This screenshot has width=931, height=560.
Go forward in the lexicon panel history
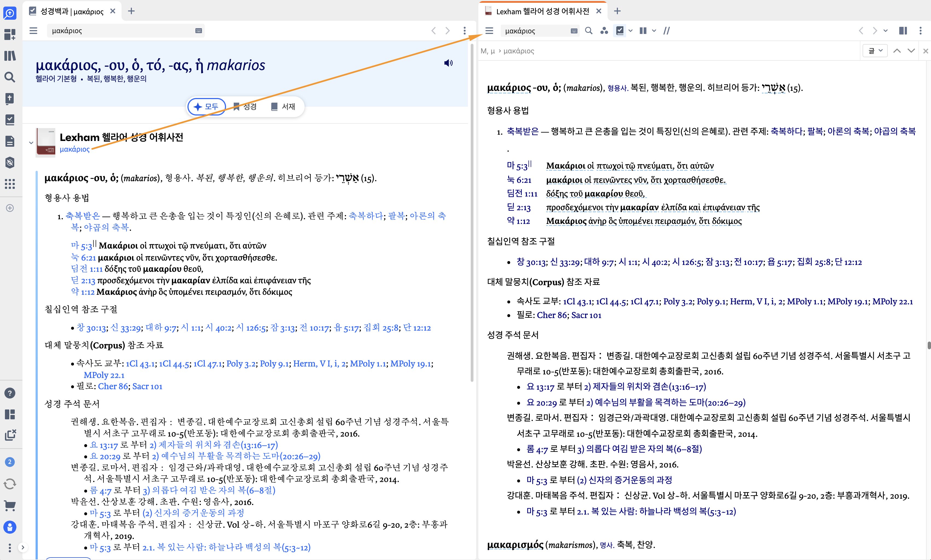875,31
